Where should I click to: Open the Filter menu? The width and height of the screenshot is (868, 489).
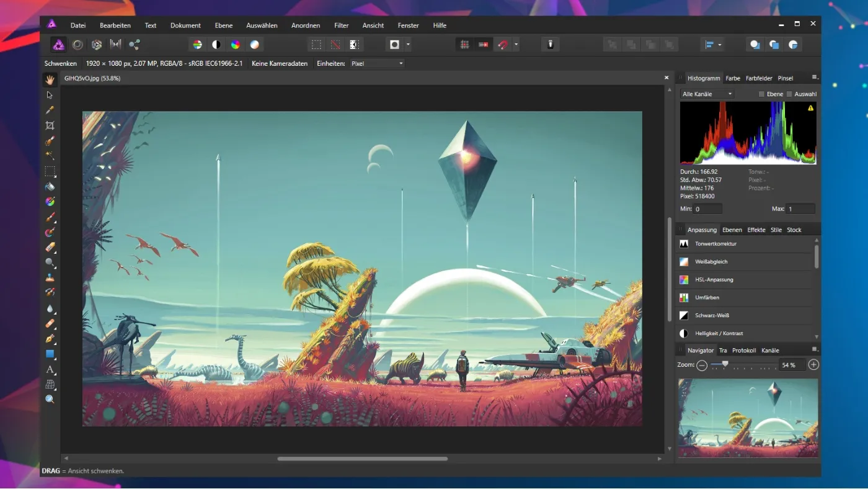click(341, 25)
